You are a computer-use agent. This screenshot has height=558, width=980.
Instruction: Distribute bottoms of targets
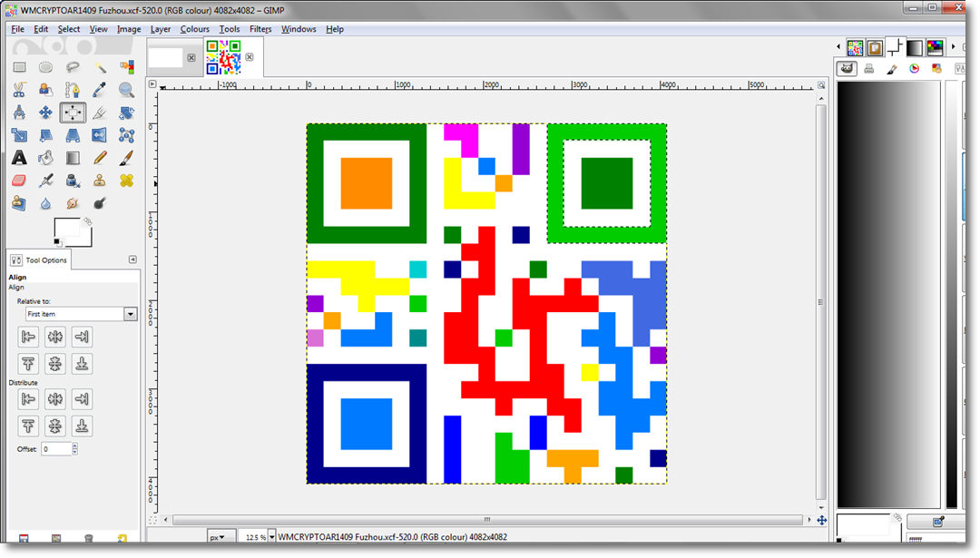tap(82, 426)
